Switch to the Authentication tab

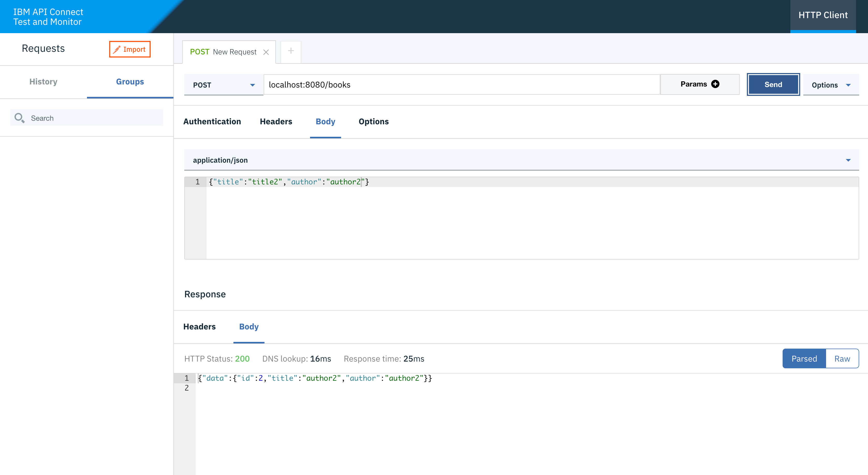[212, 122]
